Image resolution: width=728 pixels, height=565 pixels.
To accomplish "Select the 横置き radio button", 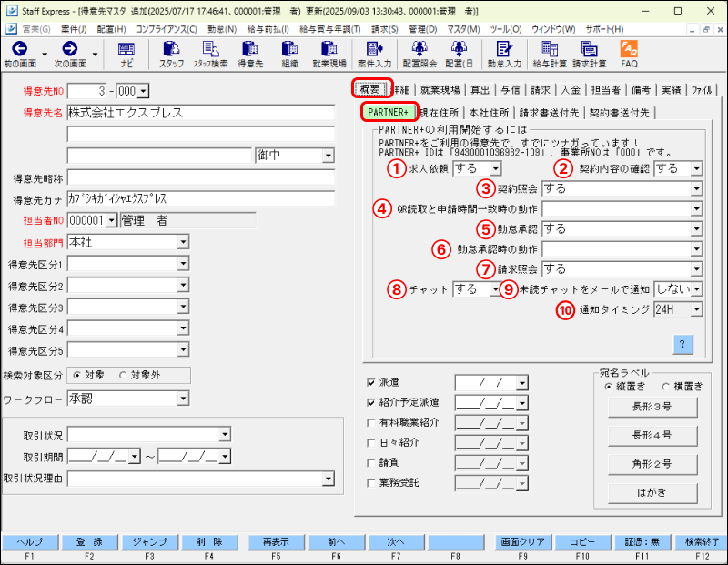I will (667, 386).
